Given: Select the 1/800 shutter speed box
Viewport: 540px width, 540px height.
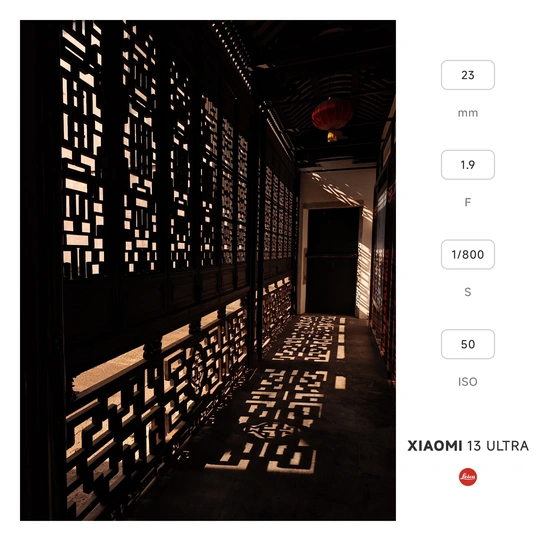Looking at the screenshot, I should click(468, 255).
